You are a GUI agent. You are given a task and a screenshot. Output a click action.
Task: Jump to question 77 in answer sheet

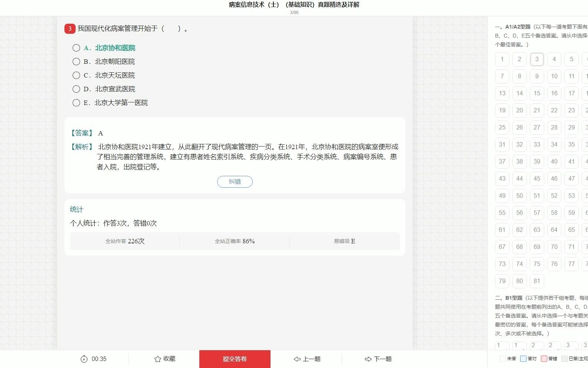coord(572,264)
